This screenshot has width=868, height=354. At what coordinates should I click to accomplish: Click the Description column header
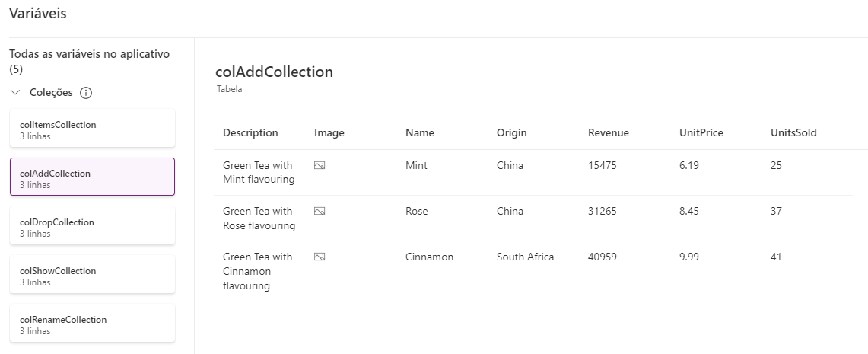(x=250, y=132)
